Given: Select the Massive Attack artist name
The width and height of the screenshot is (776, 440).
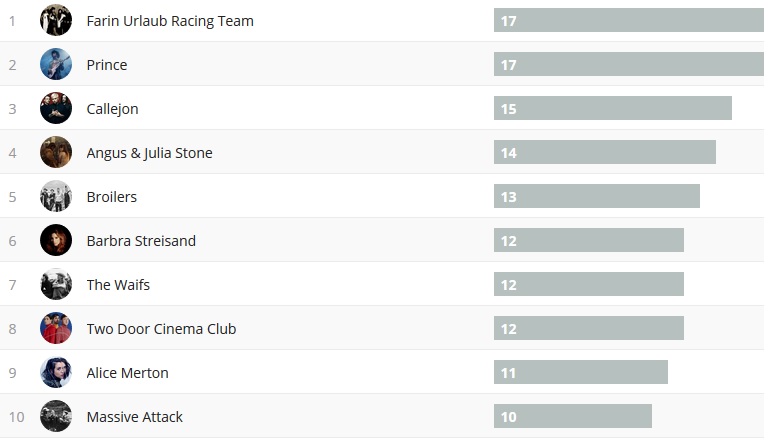Looking at the screenshot, I should (135, 417).
